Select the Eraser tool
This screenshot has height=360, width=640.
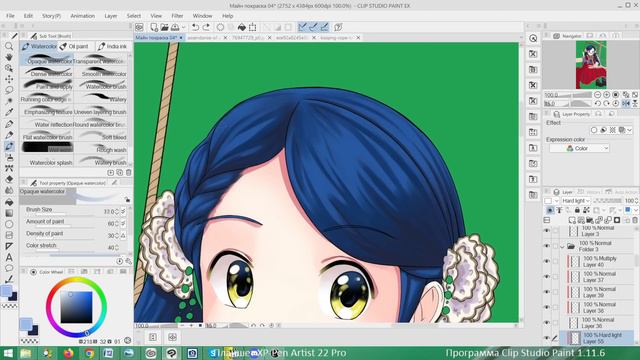9,179
